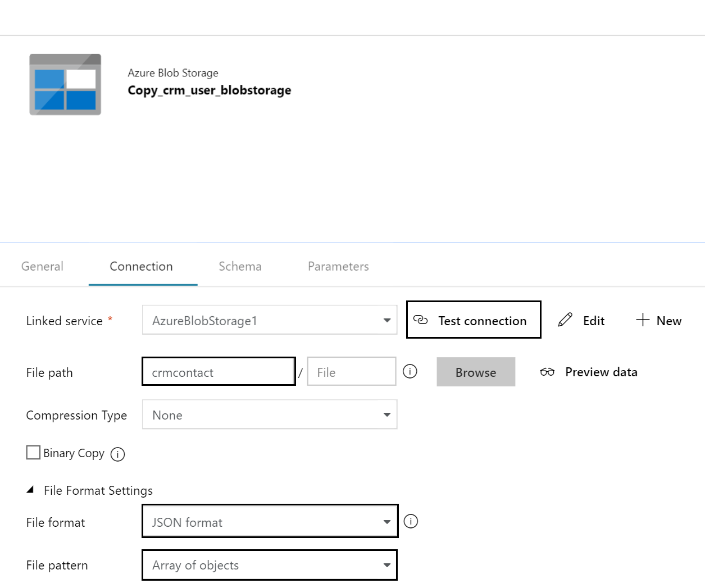Open the File pattern dropdown
The width and height of the screenshot is (705, 588).
point(270,565)
